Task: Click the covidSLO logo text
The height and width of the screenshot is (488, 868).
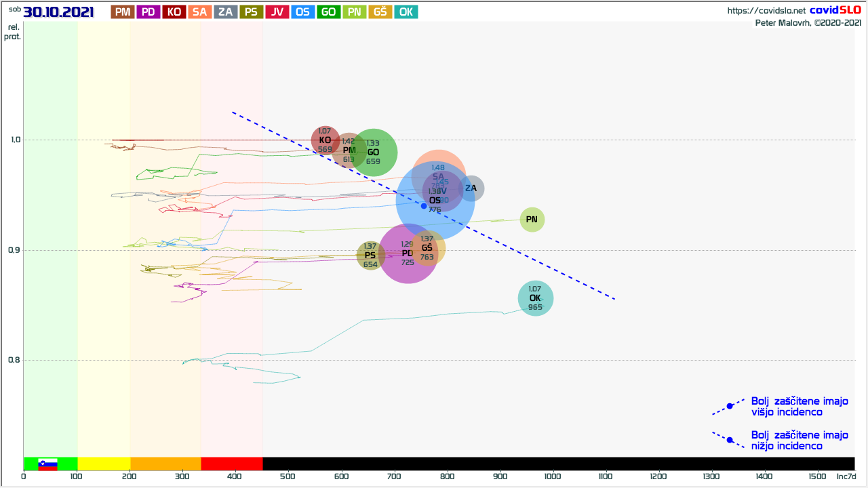Action: pos(835,10)
